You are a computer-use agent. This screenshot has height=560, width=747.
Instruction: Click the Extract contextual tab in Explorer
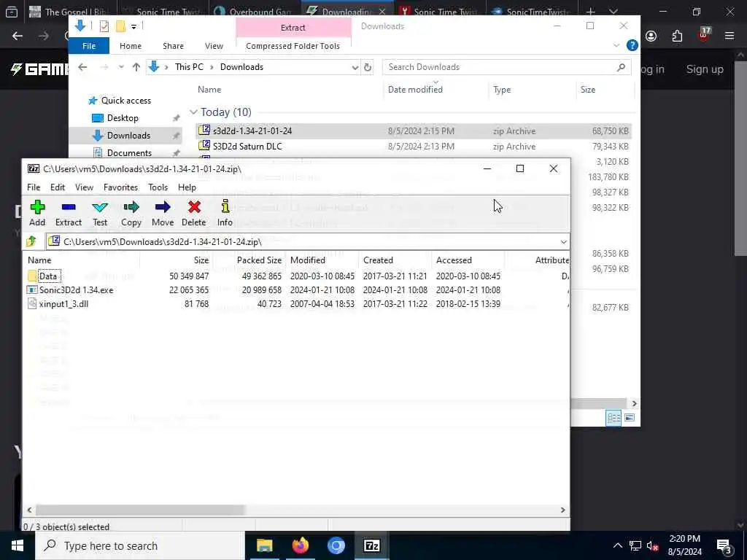[293, 28]
